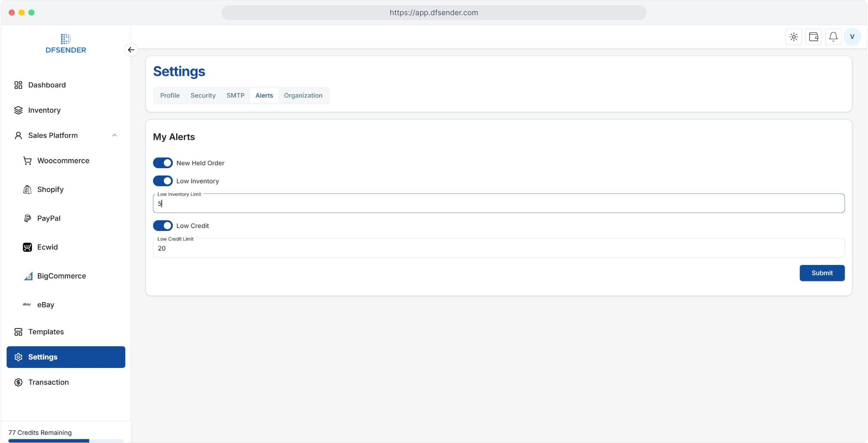Focus the Low Credit Limit field
868x443 pixels.
point(498,249)
